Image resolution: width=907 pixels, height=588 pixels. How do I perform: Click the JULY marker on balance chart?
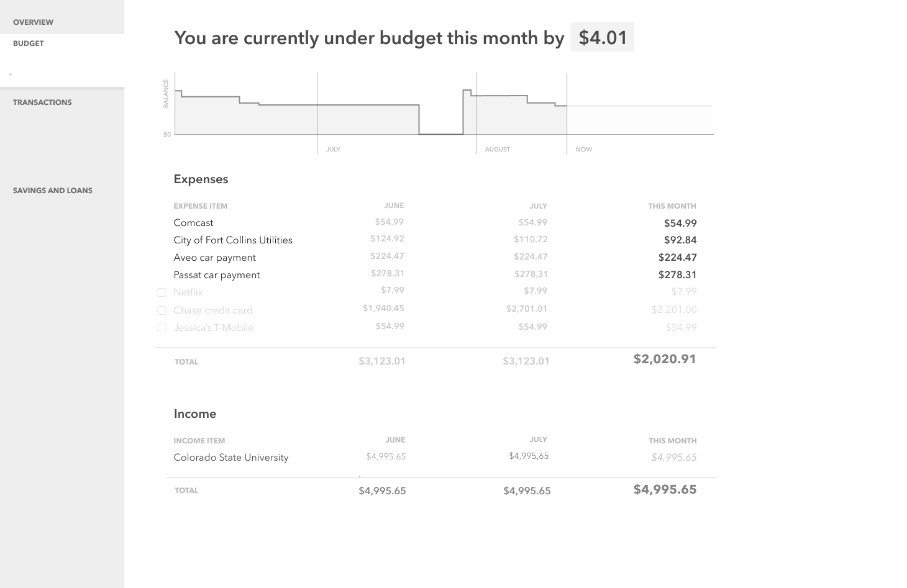coord(333,150)
